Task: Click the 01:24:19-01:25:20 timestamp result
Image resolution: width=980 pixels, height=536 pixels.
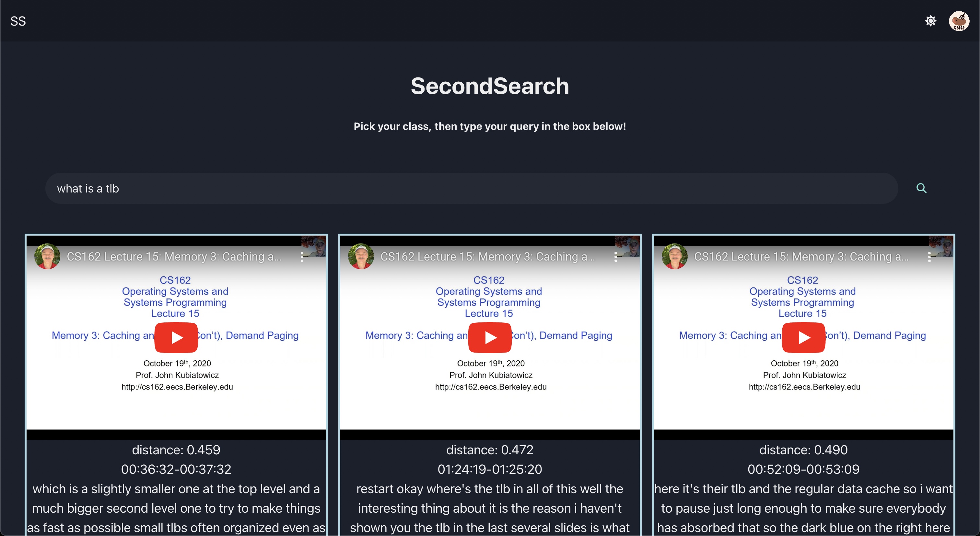Action: (490, 469)
